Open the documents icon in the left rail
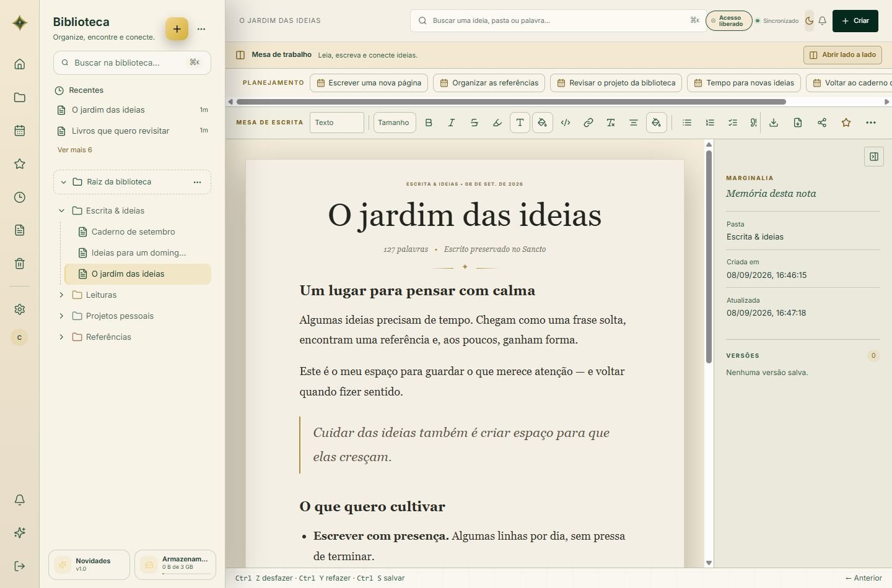The width and height of the screenshot is (892, 588). pyautogui.click(x=20, y=230)
